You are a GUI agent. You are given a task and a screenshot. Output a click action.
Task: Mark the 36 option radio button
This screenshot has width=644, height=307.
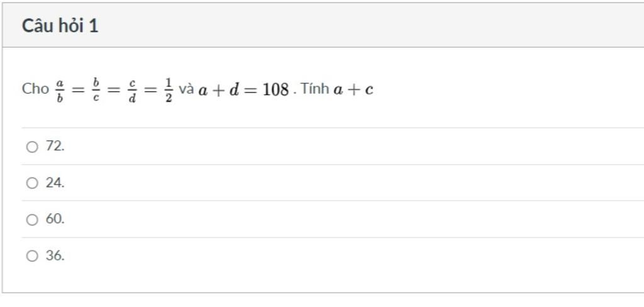coord(32,256)
